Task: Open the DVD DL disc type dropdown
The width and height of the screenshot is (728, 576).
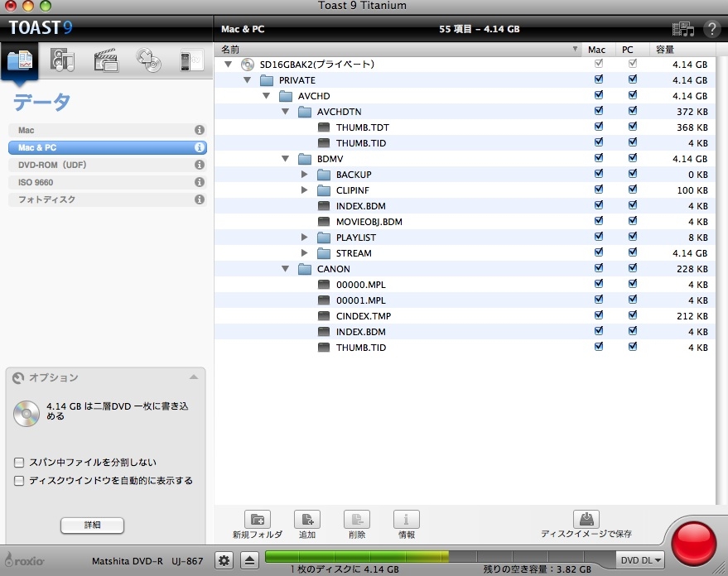Action: tap(639, 560)
